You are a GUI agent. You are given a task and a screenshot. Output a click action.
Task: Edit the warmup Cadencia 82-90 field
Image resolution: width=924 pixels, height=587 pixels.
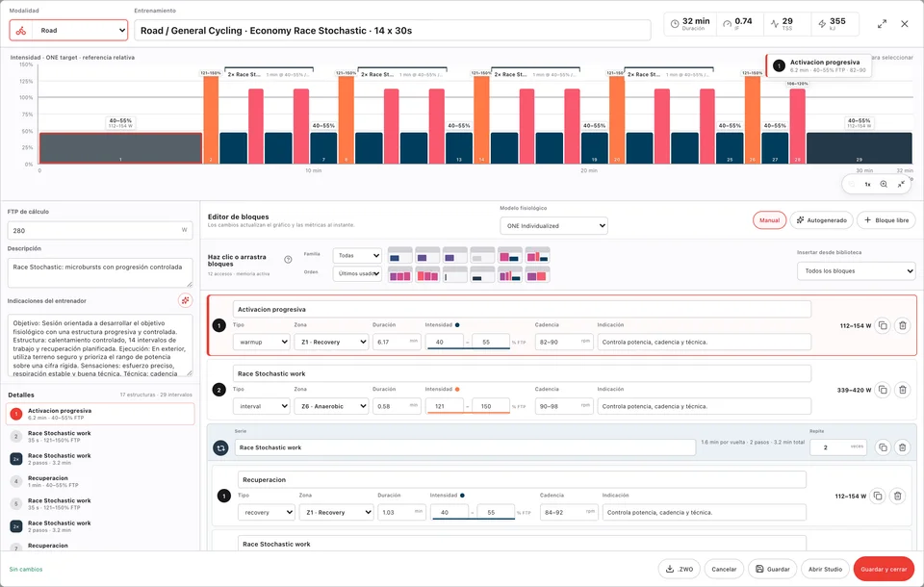pos(563,342)
